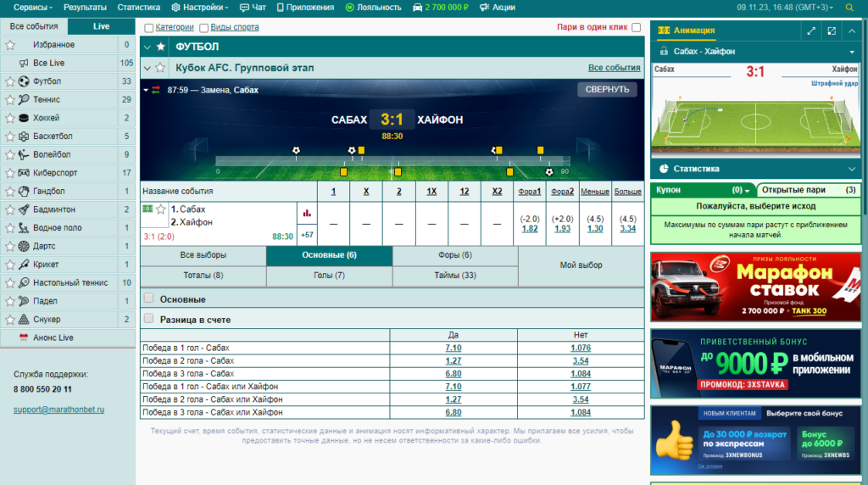Click the water polo icon in sidebar
Screen dimensions: 868x485
point(24,227)
